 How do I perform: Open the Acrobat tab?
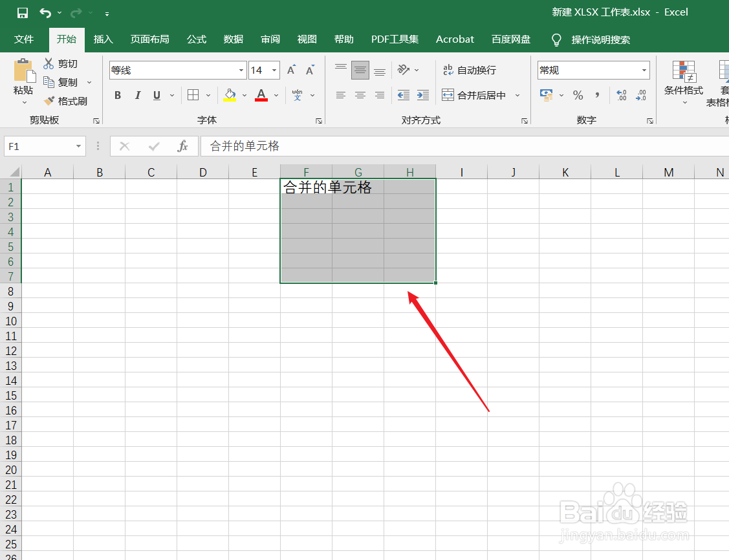(x=455, y=39)
